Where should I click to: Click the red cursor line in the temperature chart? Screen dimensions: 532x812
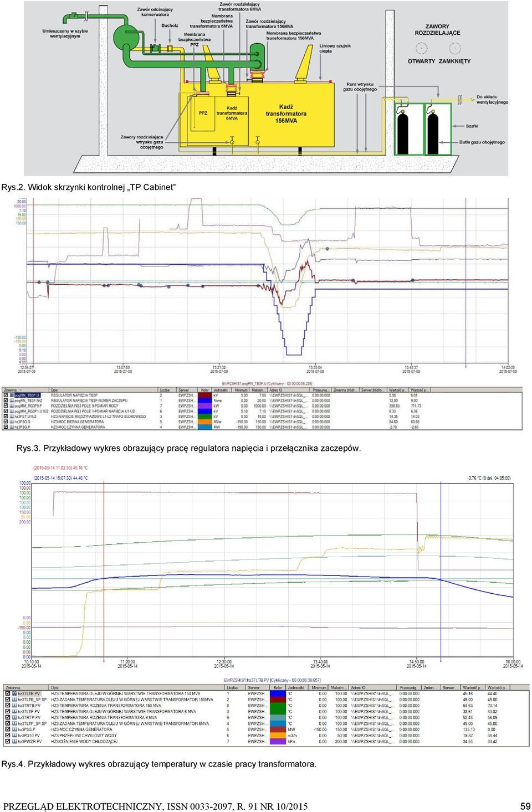pos(104,571)
